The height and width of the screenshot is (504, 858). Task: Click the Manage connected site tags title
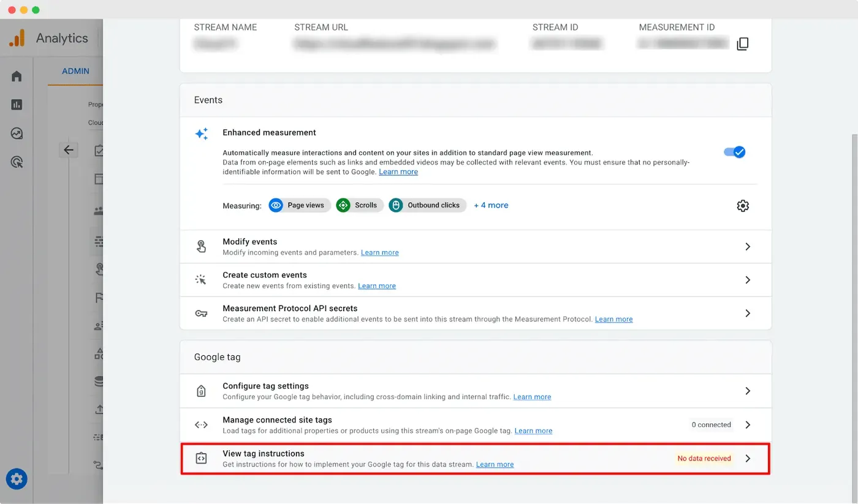pyautogui.click(x=277, y=420)
